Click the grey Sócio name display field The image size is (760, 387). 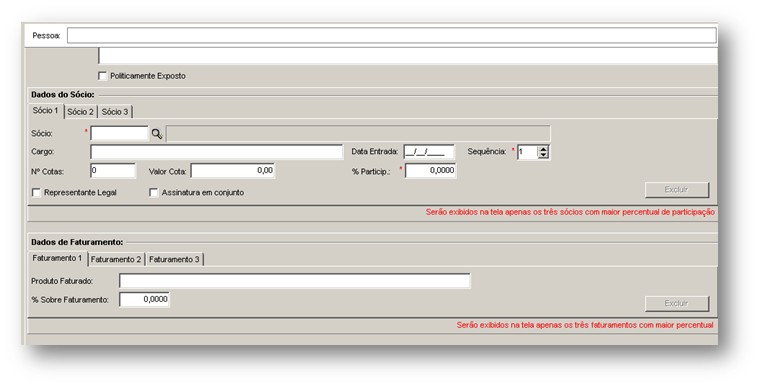[x=358, y=133]
